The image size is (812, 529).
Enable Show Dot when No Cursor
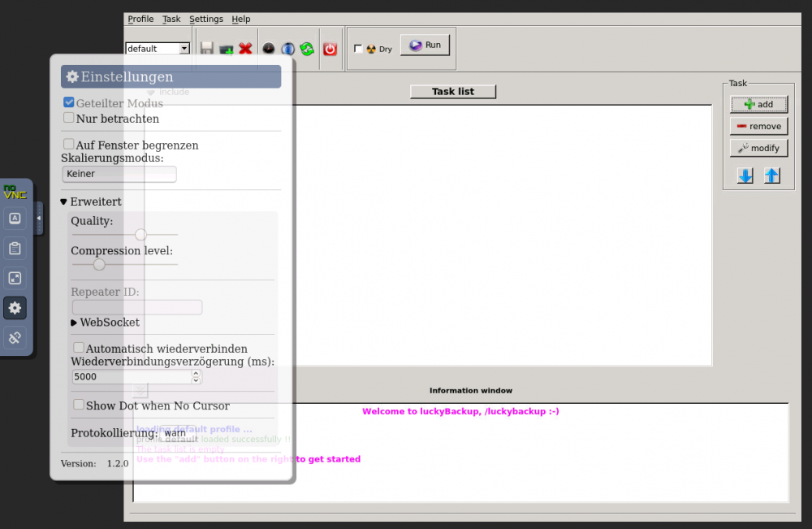(78, 404)
